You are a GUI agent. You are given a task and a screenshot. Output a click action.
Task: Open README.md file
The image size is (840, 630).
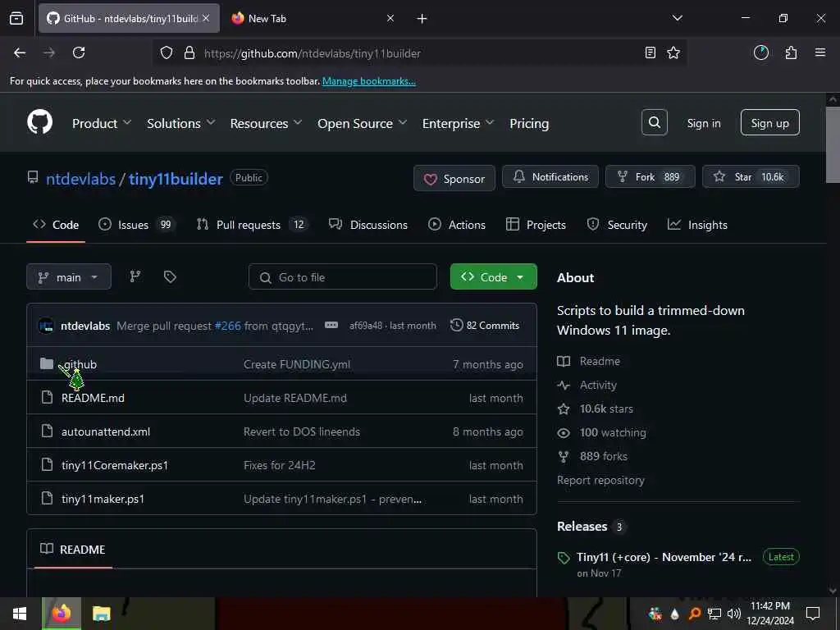pos(93,398)
